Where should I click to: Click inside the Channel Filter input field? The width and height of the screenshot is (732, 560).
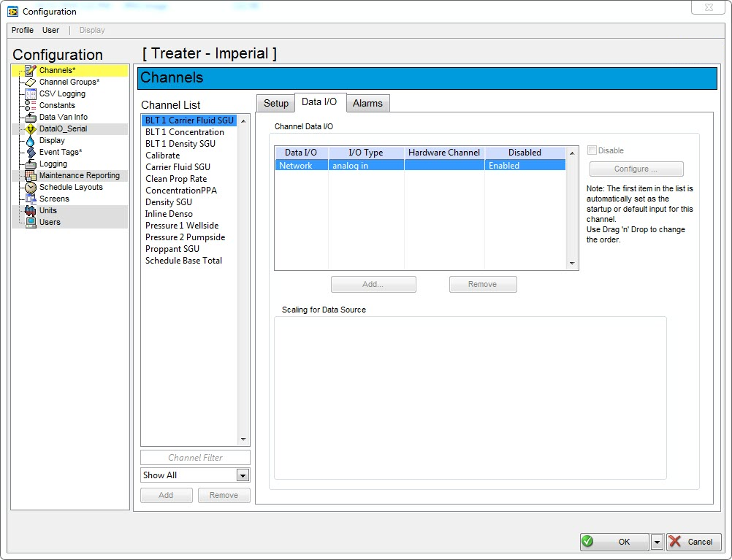[x=195, y=456]
